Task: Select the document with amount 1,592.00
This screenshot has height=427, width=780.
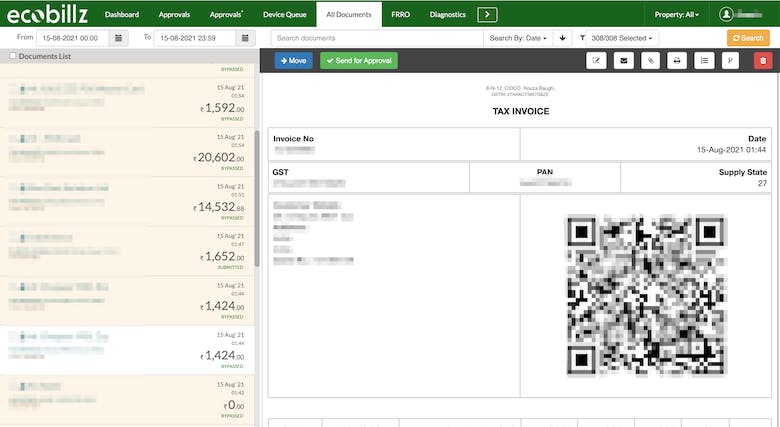Action: (x=127, y=103)
